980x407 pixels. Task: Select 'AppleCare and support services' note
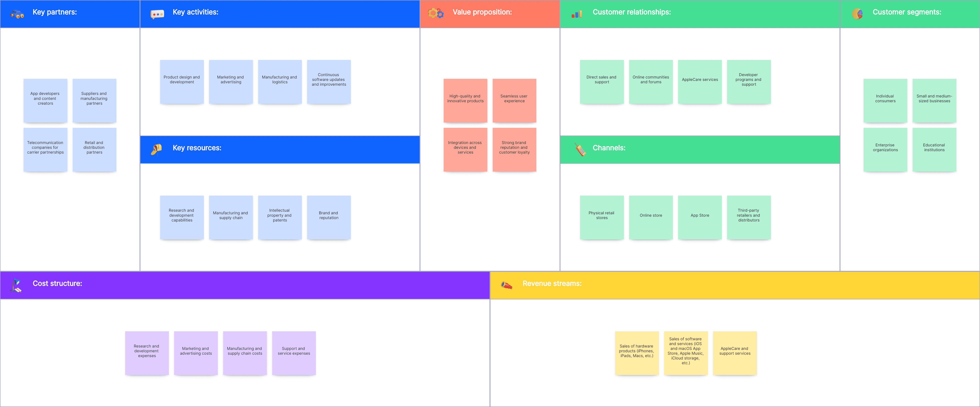click(735, 353)
